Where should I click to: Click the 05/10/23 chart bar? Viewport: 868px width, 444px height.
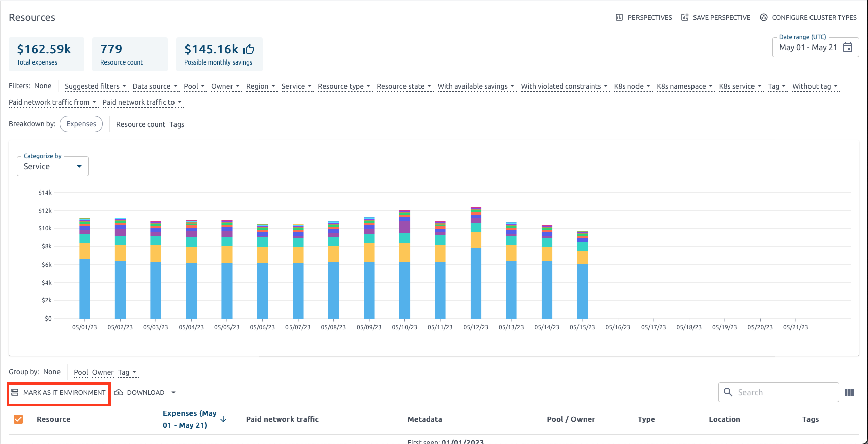[x=404, y=264]
